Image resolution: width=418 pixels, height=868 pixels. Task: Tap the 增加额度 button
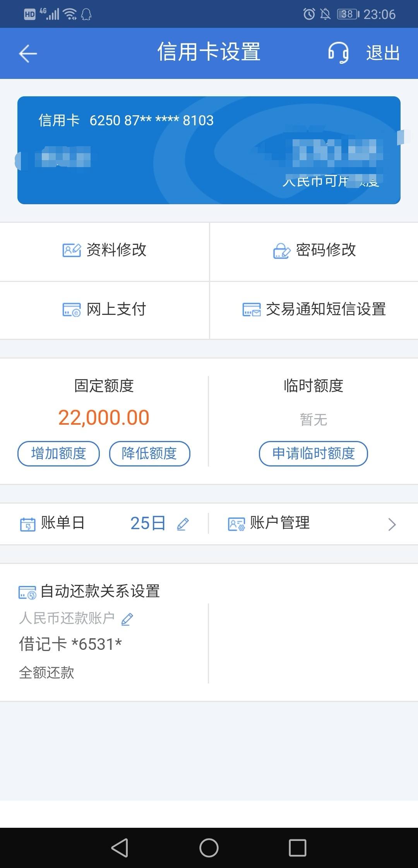pyautogui.click(x=58, y=453)
